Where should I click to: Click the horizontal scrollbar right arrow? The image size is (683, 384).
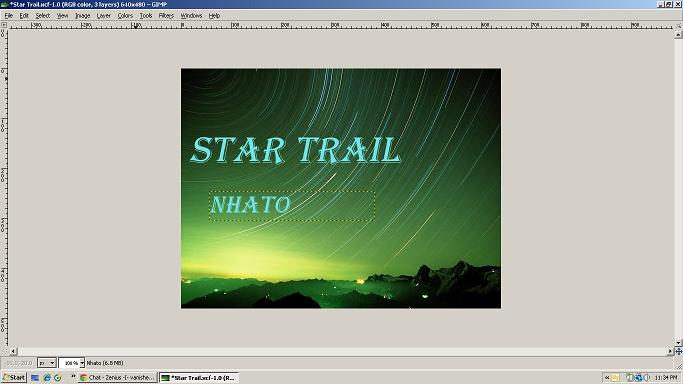point(670,351)
